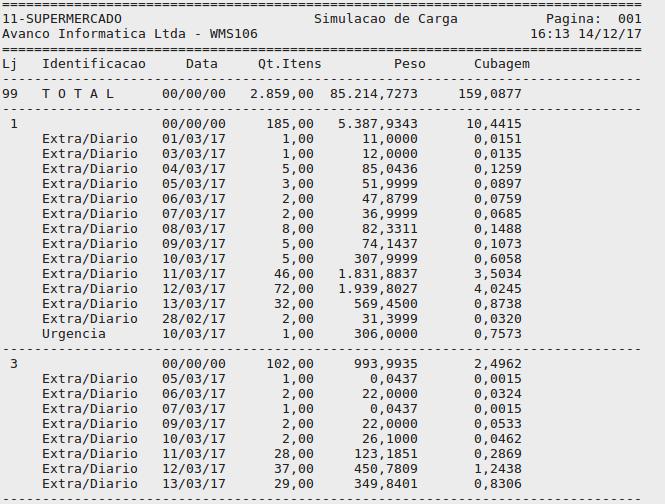Click Avanco Informatica Ltda - WMS106 text
Screen dimensions: 665x504
[x=130, y=34]
